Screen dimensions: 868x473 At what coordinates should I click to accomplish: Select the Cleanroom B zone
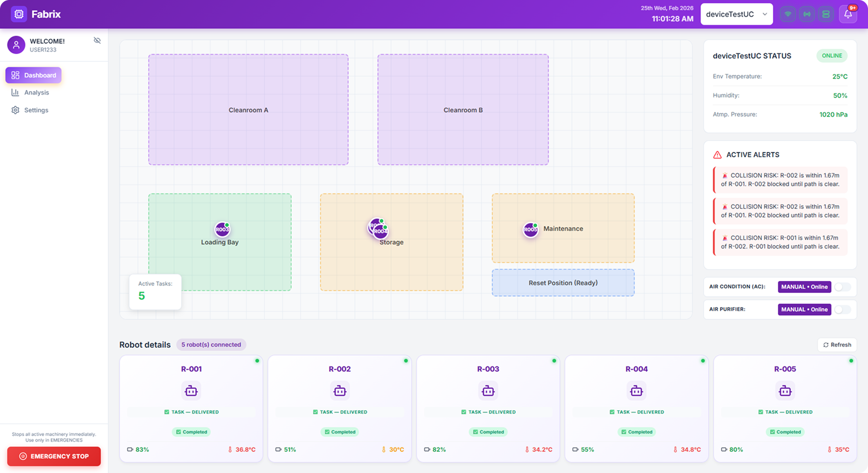463,110
